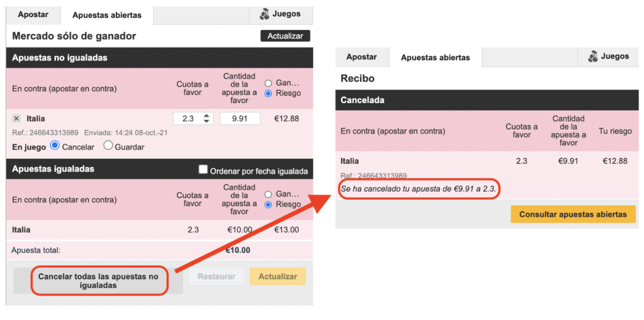Viewport: 644px width, 320px height.
Task: Select the Cancelar radio option
Action: click(55, 146)
